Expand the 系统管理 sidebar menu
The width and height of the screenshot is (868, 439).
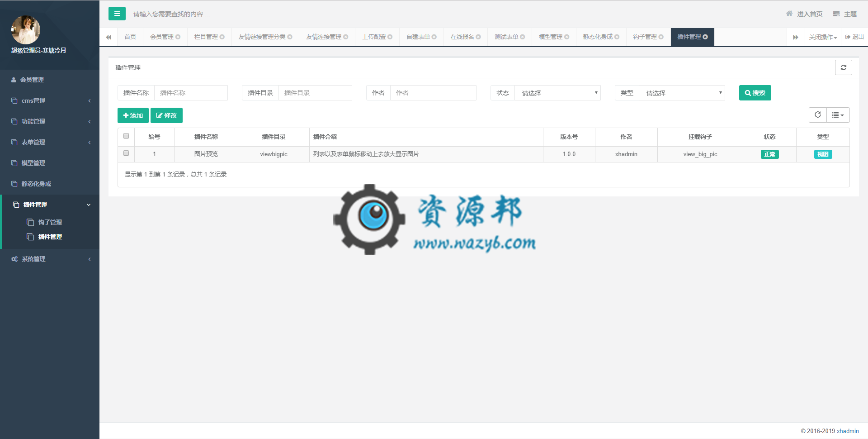(50, 259)
